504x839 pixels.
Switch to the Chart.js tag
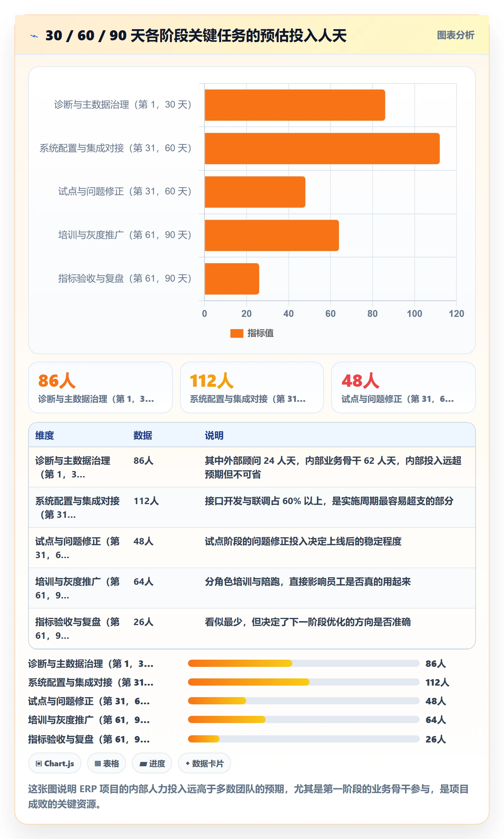point(55,763)
